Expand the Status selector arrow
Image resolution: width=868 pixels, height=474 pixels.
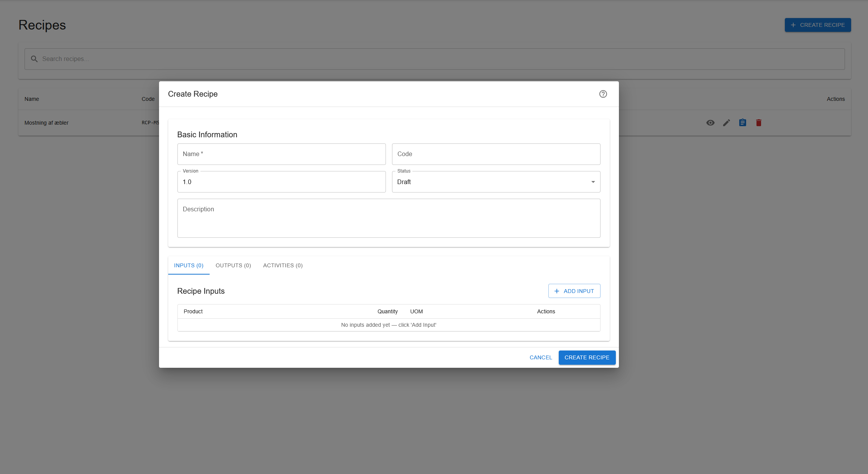pyautogui.click(x=592, y=182)
